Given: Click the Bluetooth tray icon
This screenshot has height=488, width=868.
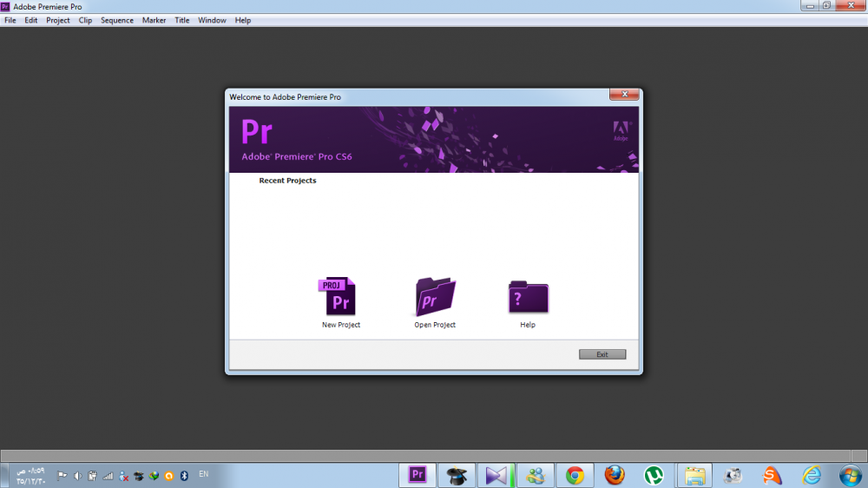Looking at the screenshot, I should coord(184,476).
